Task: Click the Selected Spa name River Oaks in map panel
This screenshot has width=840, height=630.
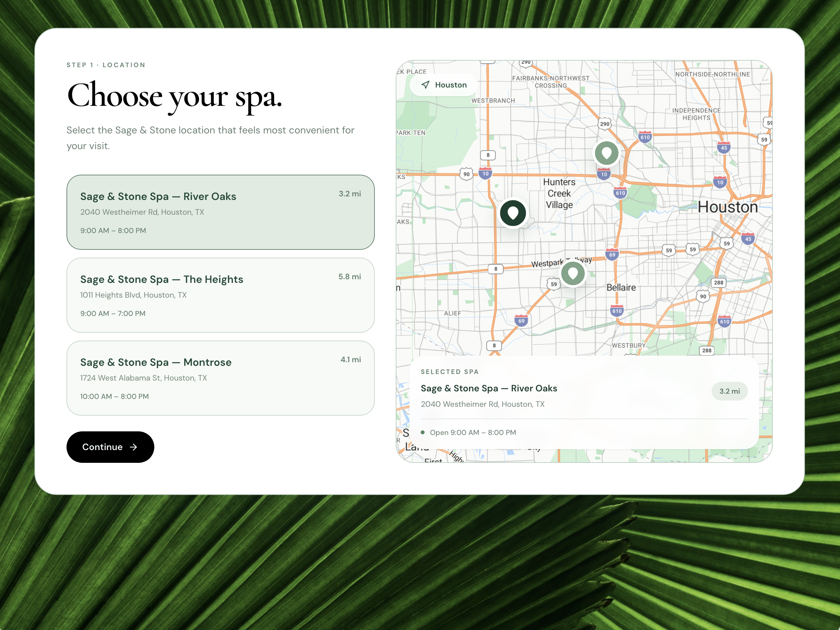Action: pyautogui.click(x=489, y=388)
